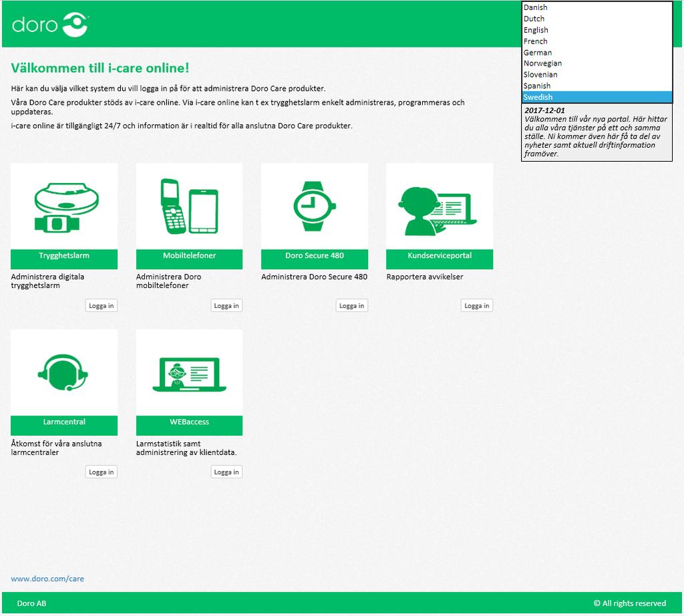
Task: Click the Åtkomst för våra anslutna larmcentraler text
Action: [56, 448]
